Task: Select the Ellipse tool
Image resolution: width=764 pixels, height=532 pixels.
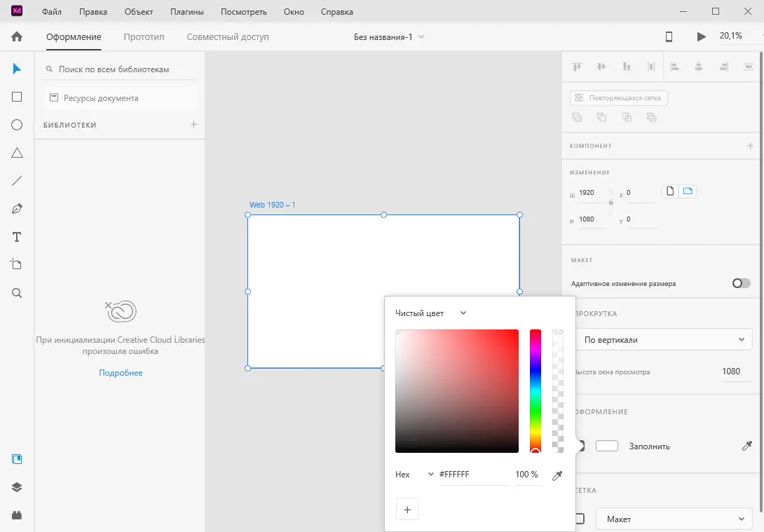Action: [x=17, y=125]
